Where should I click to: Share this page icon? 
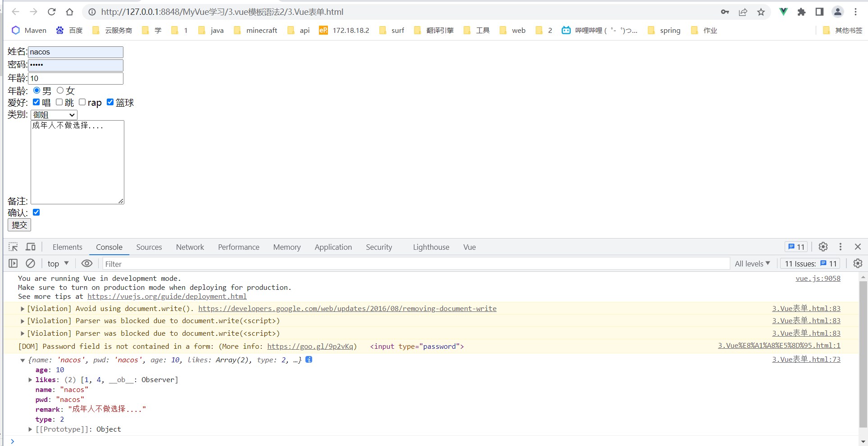coord(743,12)
